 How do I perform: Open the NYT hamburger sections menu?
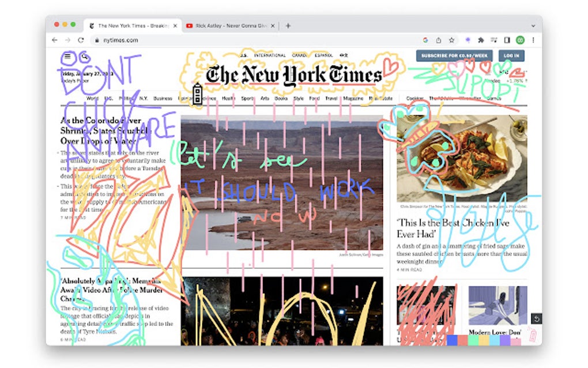[67, 57]
